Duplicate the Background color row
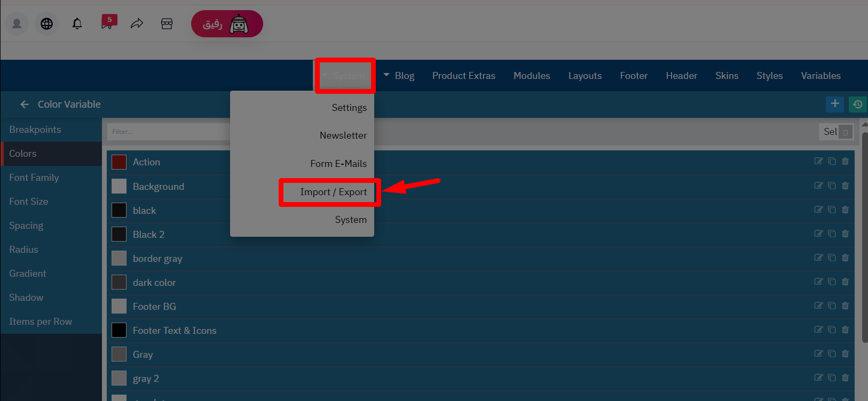The height and width of the screenshot is (401, 868). [x=832, y=186]
